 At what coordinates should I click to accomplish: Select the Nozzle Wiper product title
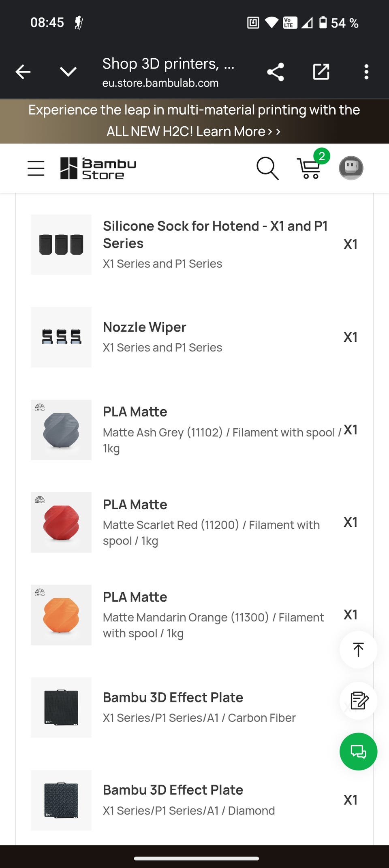tap(144, 327)
